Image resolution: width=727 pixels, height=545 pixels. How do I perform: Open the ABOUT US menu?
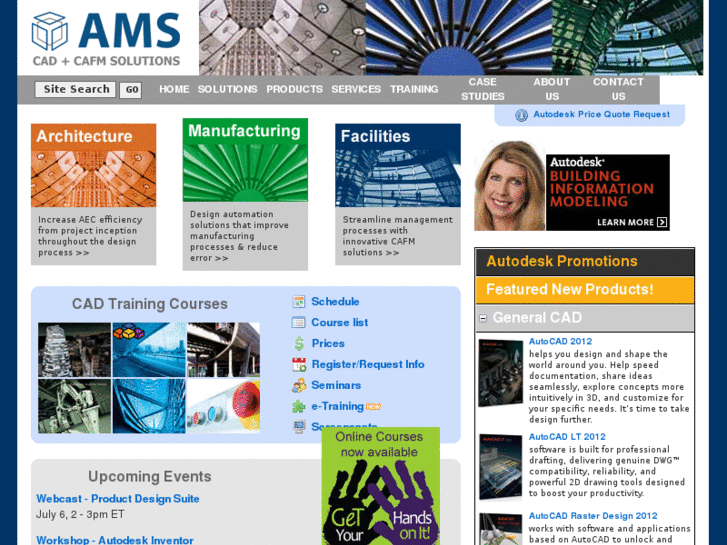click(552, 89)
